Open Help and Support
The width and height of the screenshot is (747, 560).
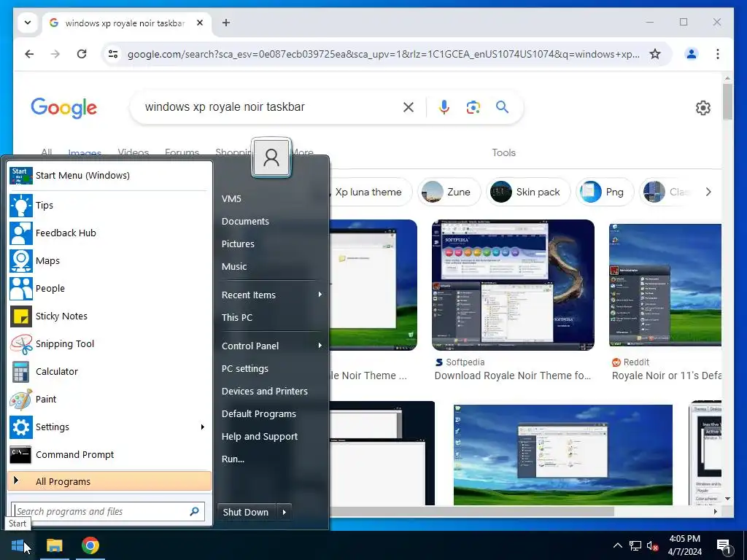click(259, 436)
